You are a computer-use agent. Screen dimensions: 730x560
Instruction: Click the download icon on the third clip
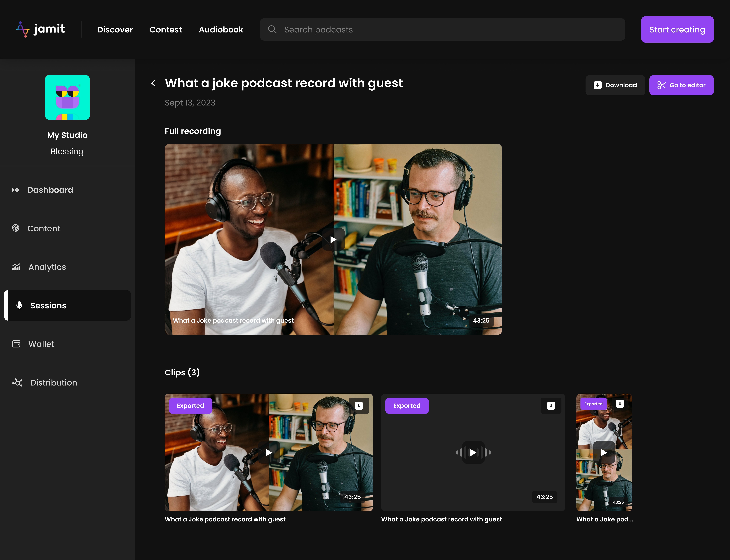[x=620, y=404]
